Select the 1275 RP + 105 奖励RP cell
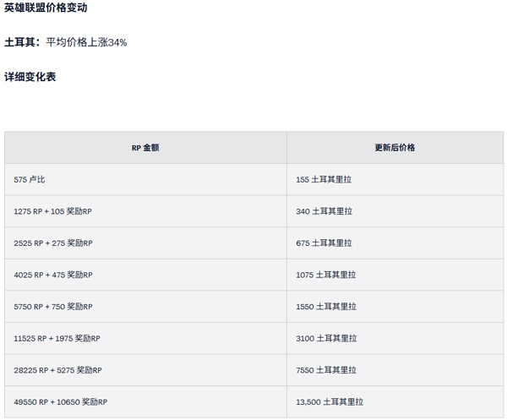The height and width of the screenshot is (420, 507). (52, 211)
